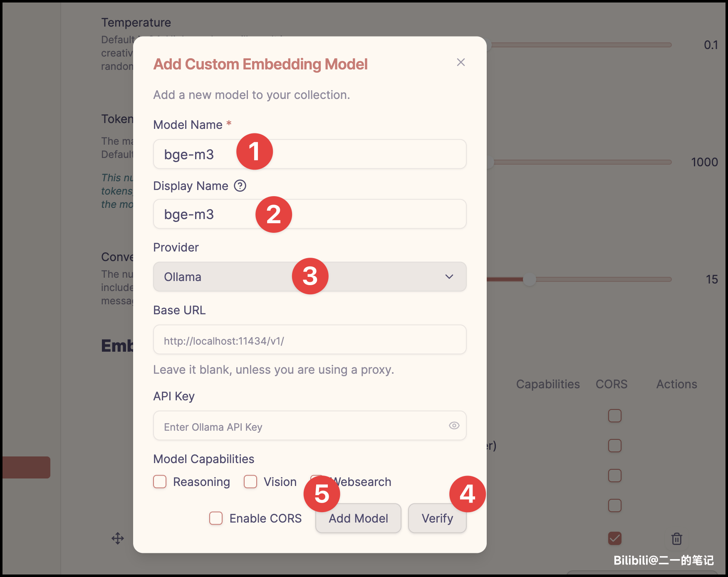Viewport: 728px width, 577px height.
Task: Click the red circle numbered 1
Action: coord(254,151)
